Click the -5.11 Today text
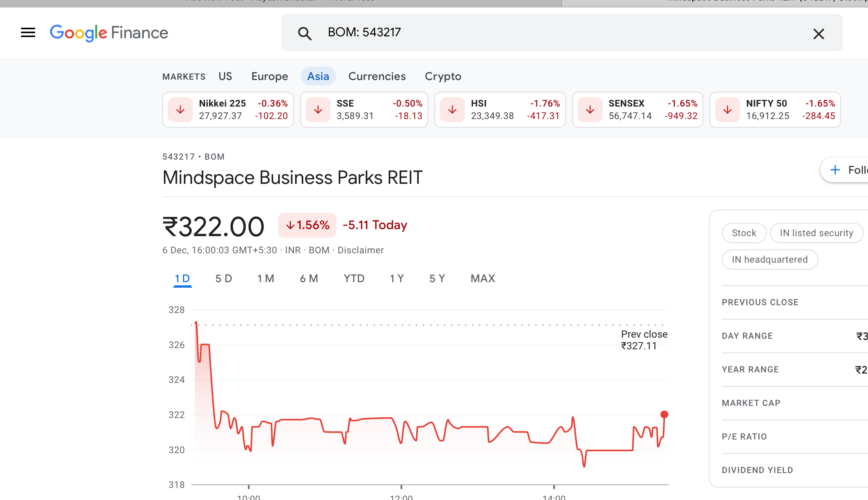The width and height of the screenshot is (868, 500). (375, 225)
